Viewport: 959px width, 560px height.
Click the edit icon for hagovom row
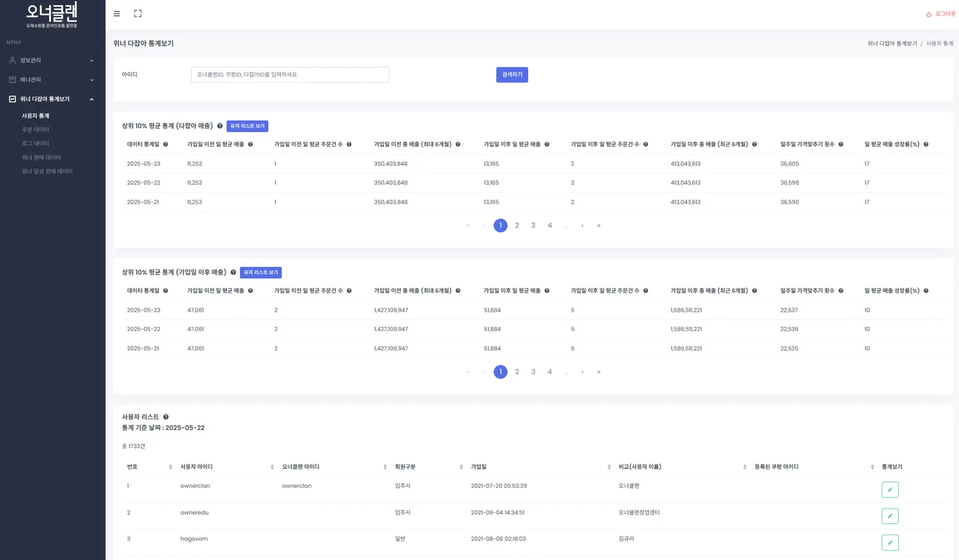[x=890, y=543]
